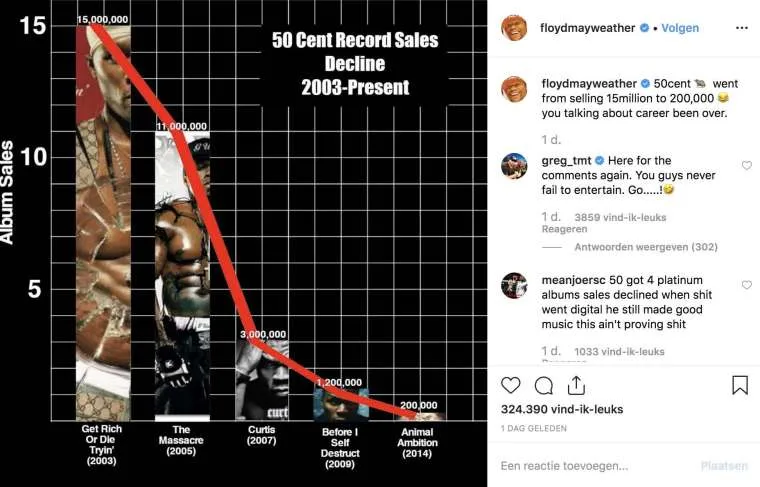This screenshot has height=487, width=760.
Task: Click verified badge next to header floydmayweather
Action: point(643,28)
